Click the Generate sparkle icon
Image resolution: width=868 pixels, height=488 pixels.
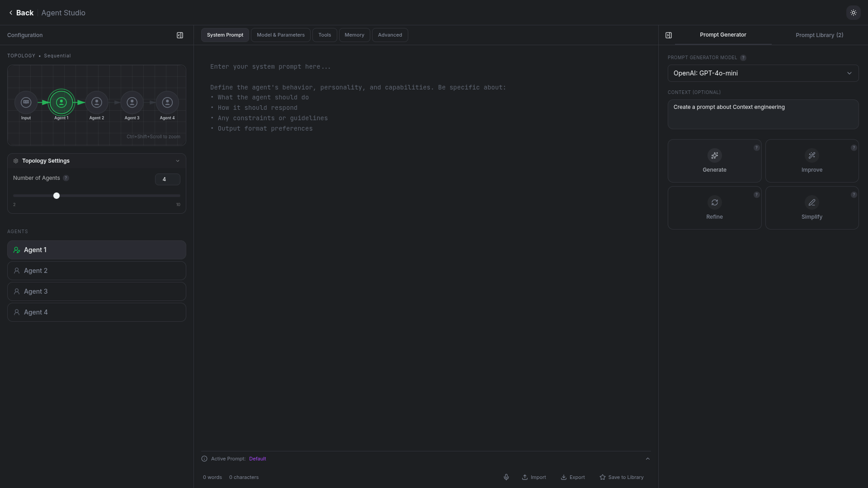(714, 155)
